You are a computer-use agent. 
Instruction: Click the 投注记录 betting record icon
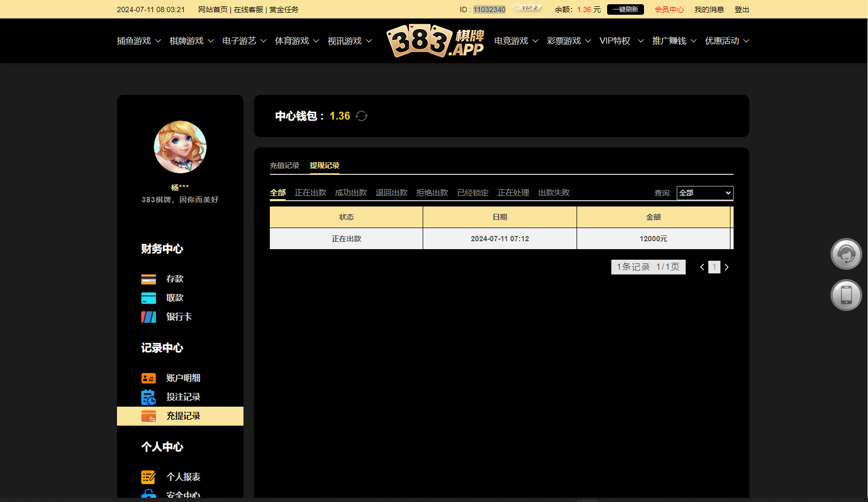(149, 397)
